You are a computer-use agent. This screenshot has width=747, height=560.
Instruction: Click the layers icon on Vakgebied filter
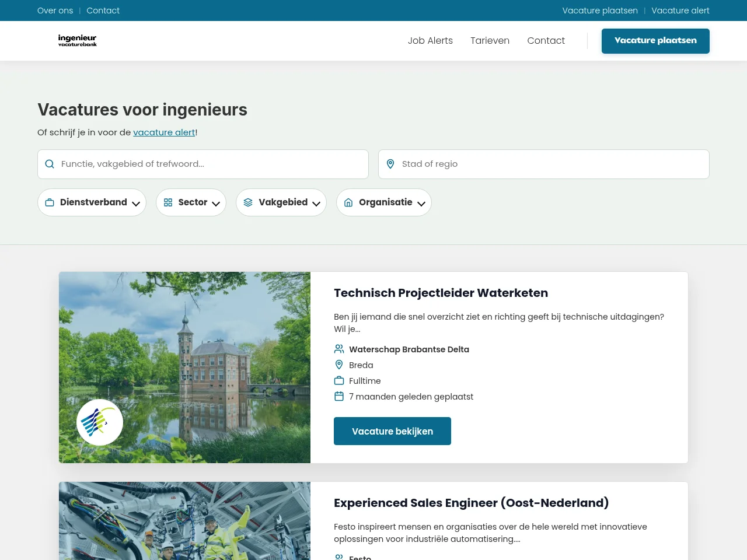pos(248,202)
